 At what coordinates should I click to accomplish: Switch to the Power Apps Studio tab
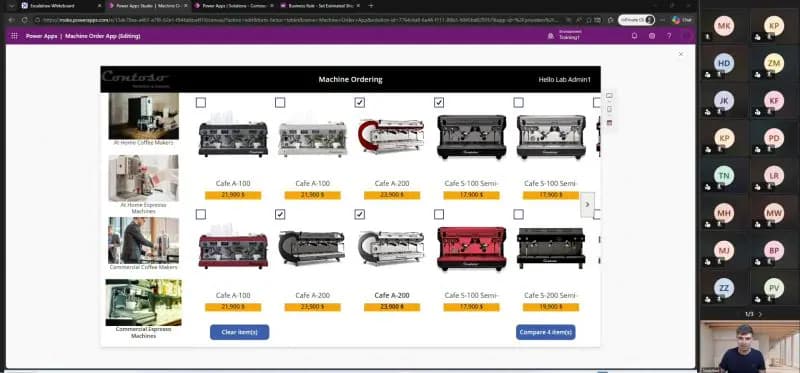pos(148,6)
